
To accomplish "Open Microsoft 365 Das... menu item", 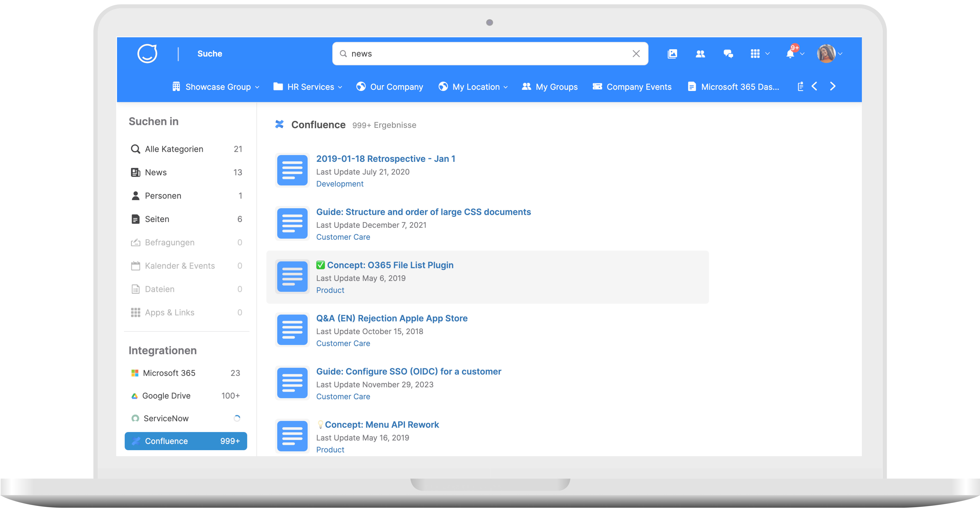I will click(x=734, y=87).
